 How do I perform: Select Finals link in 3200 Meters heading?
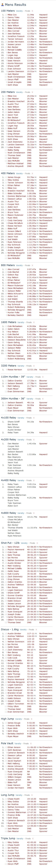[x=29, y=365]
